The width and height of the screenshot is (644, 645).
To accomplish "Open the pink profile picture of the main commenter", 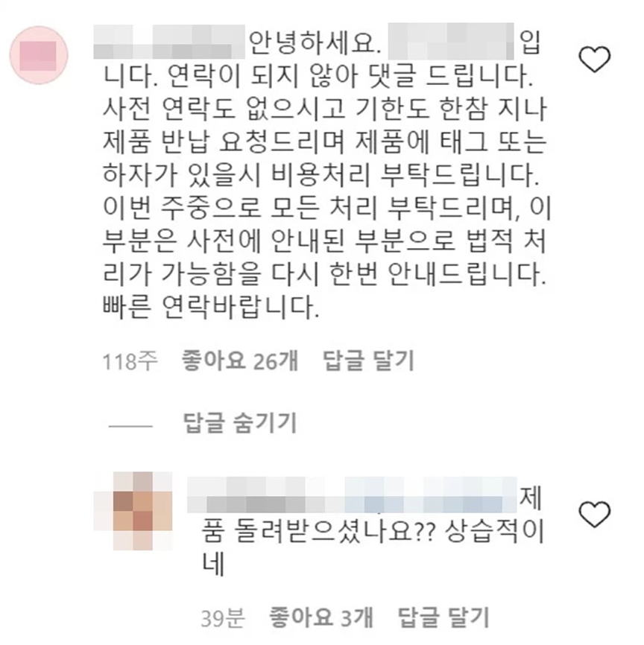I will [39, 56].
